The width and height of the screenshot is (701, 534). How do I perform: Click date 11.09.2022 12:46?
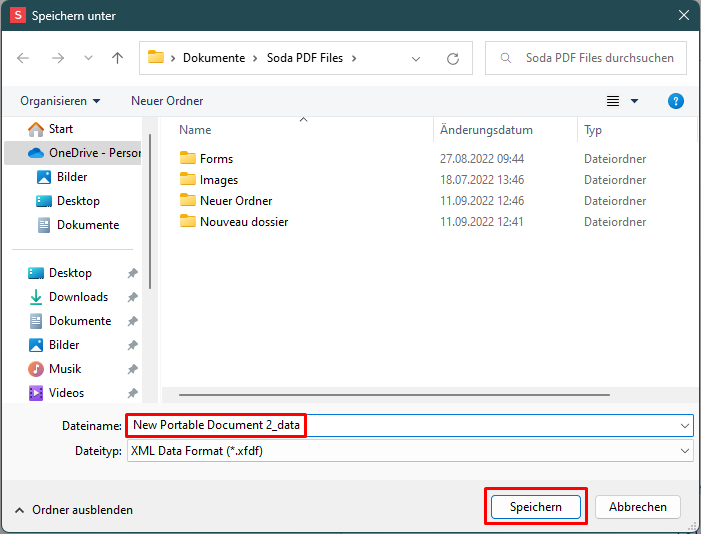click(482, 201)
